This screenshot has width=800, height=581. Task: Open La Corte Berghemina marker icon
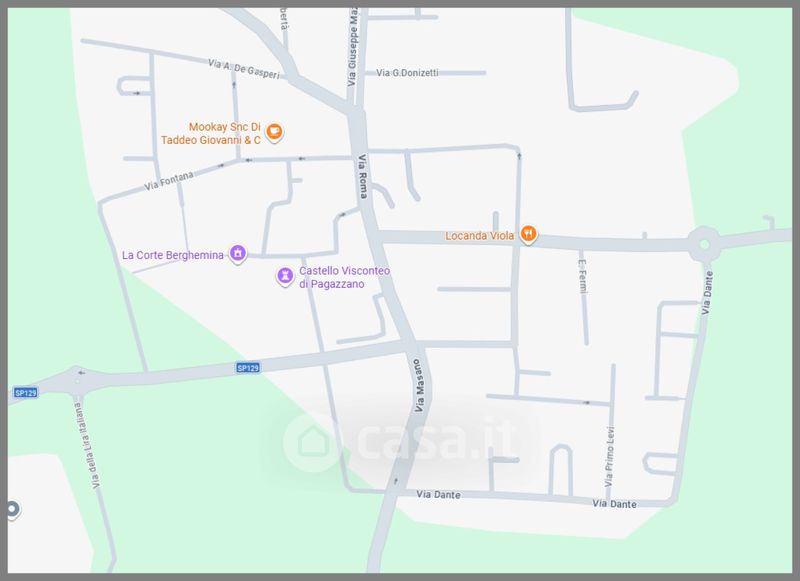237,254
